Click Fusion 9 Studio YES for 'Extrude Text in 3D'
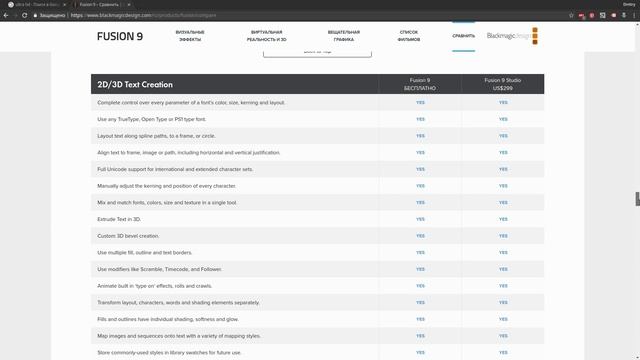This screenshot has height=360, width=640. [503, 219]
